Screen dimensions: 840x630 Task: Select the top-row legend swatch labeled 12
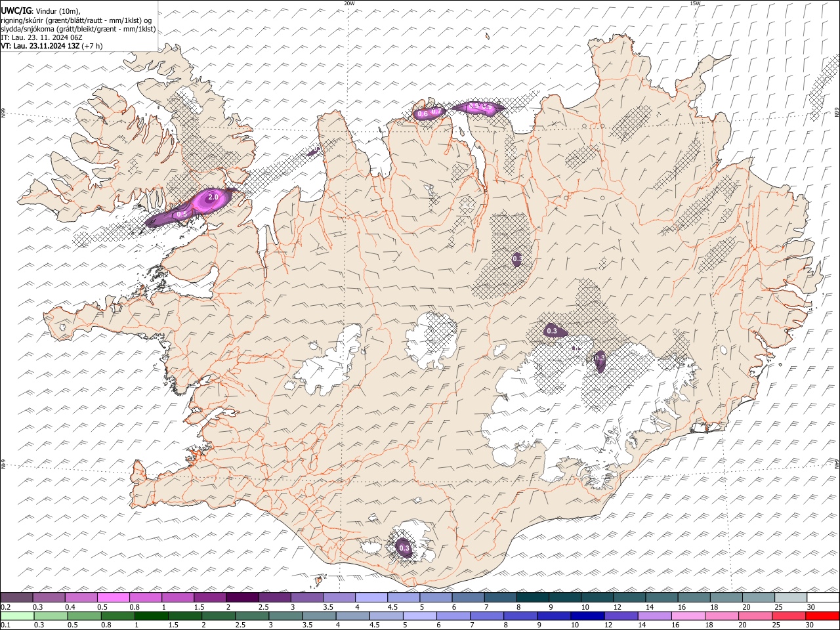(629, 598)
